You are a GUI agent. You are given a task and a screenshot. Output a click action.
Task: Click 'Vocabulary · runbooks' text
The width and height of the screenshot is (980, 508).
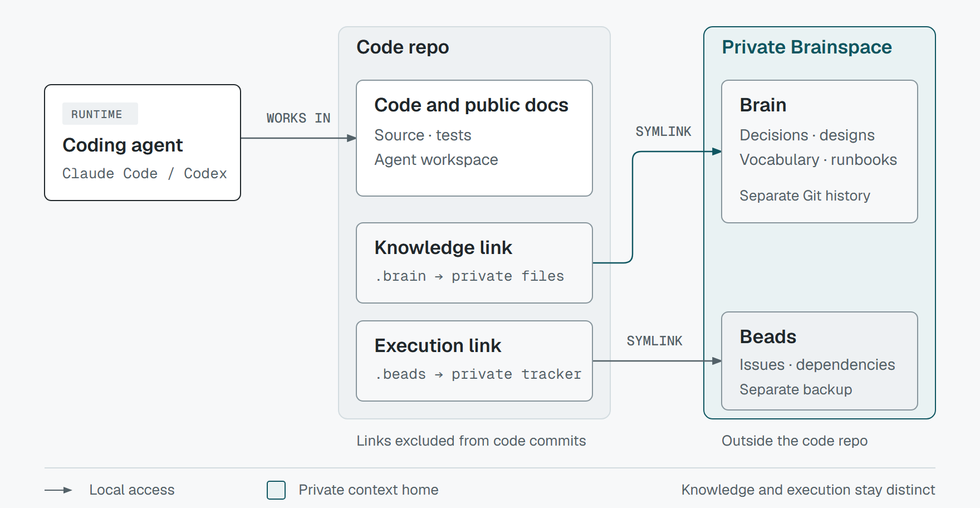point(818,160)
